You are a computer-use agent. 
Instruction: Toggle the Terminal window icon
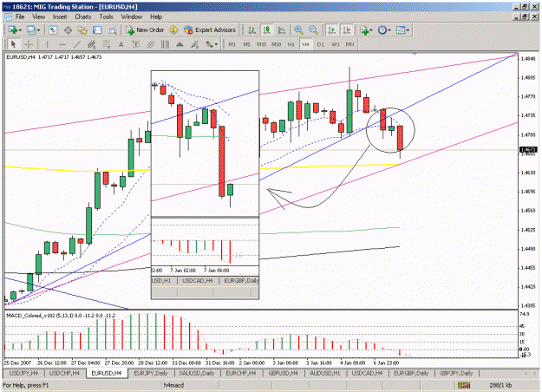[97, 30]
